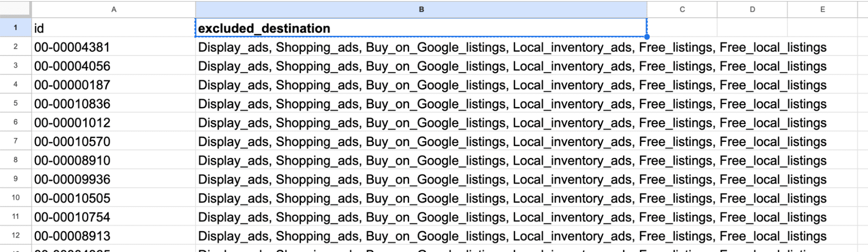Click the select-all corner box
868x252 pixels.
(x=16, y=9)
